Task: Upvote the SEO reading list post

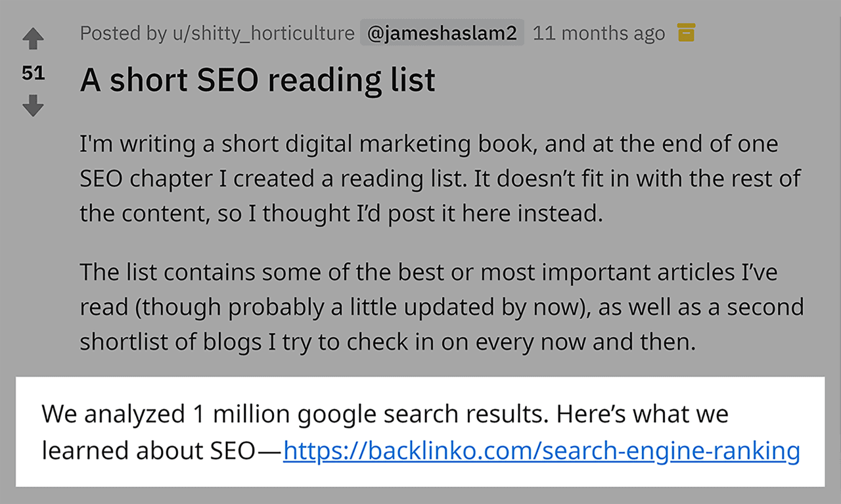Action: pyautogui.click(x=33, y=39)
